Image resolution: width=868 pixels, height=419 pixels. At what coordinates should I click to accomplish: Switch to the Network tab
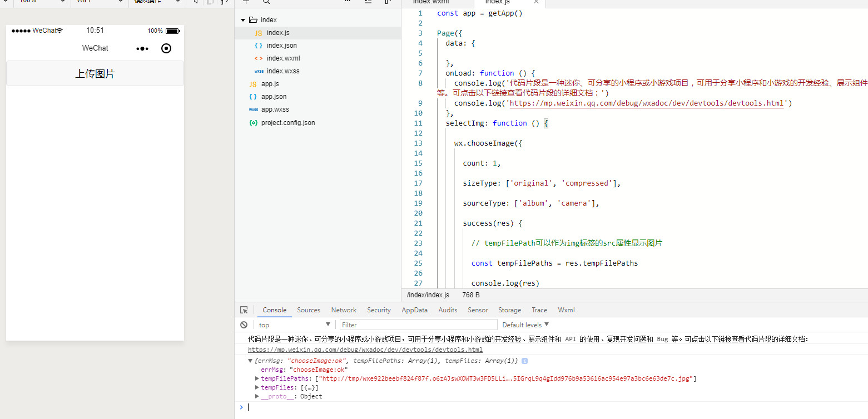(344, 310)
